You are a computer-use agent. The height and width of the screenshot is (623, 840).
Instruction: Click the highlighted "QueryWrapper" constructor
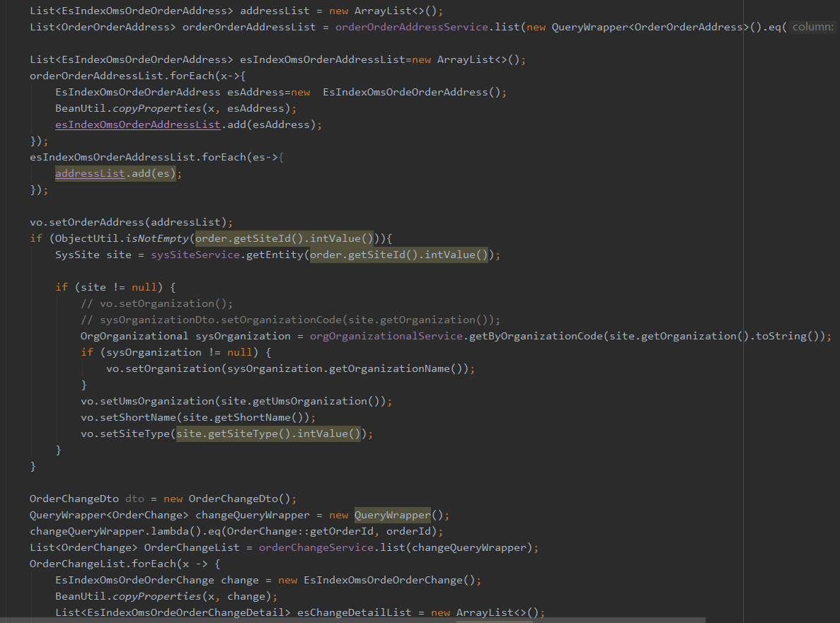click(x=392, y=515)
